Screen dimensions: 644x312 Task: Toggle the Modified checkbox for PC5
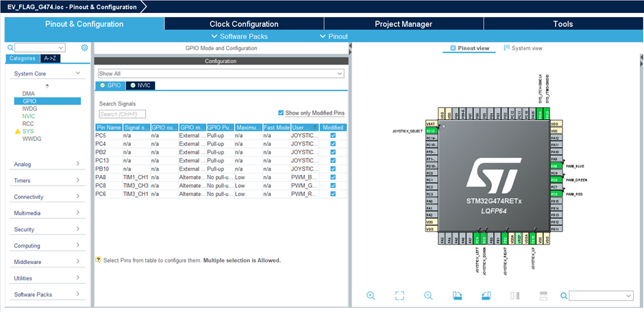point(333,136)
